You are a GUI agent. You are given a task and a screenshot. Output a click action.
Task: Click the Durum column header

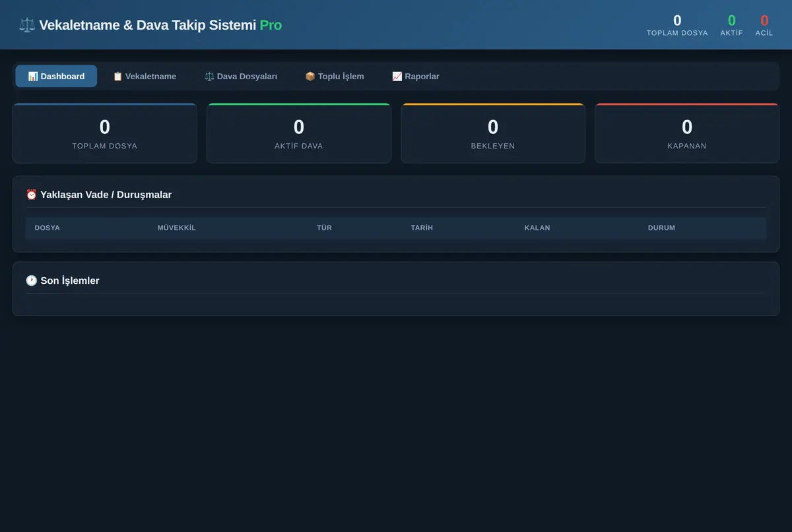click(661, 228)
